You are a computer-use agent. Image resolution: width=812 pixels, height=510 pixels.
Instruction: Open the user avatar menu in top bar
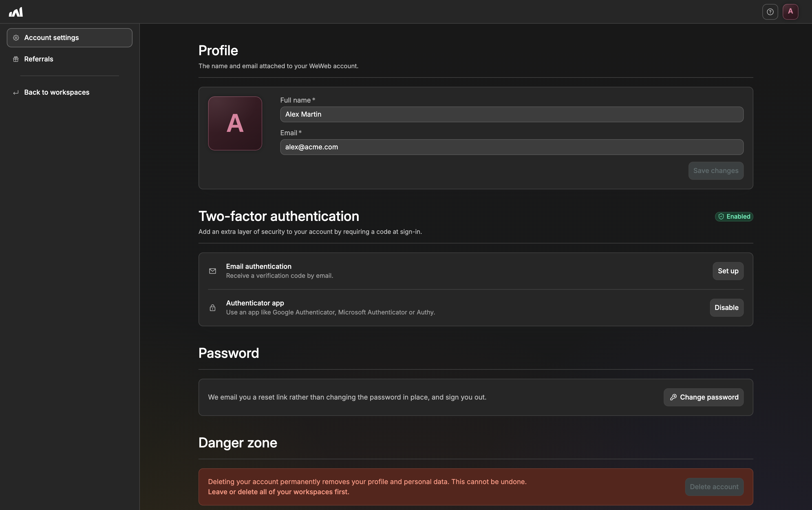(x=790, y=12)
